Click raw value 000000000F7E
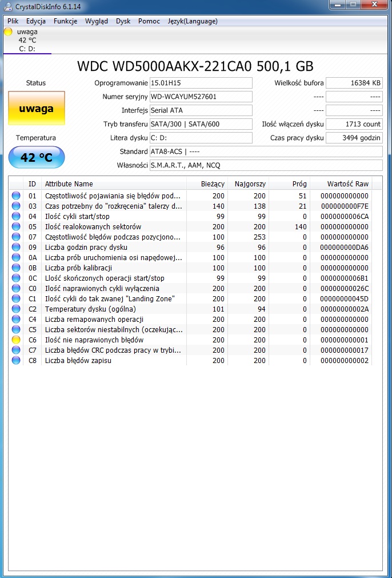 [344, 206]
